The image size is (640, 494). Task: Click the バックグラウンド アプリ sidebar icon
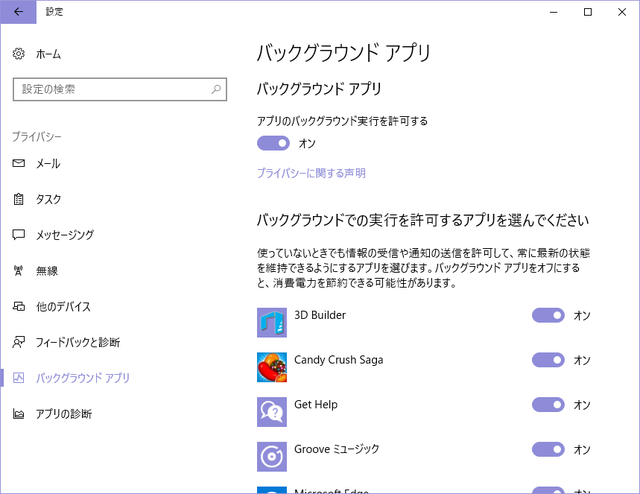click(18, 378)
